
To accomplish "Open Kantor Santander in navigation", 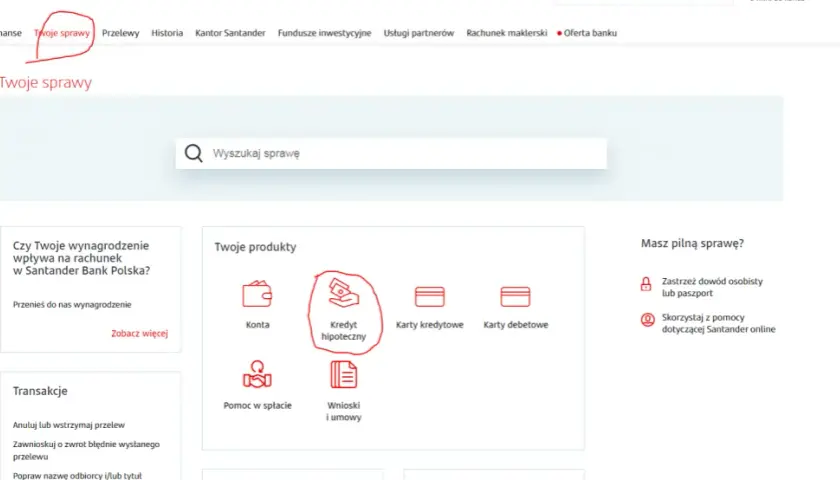I will 230,33.
